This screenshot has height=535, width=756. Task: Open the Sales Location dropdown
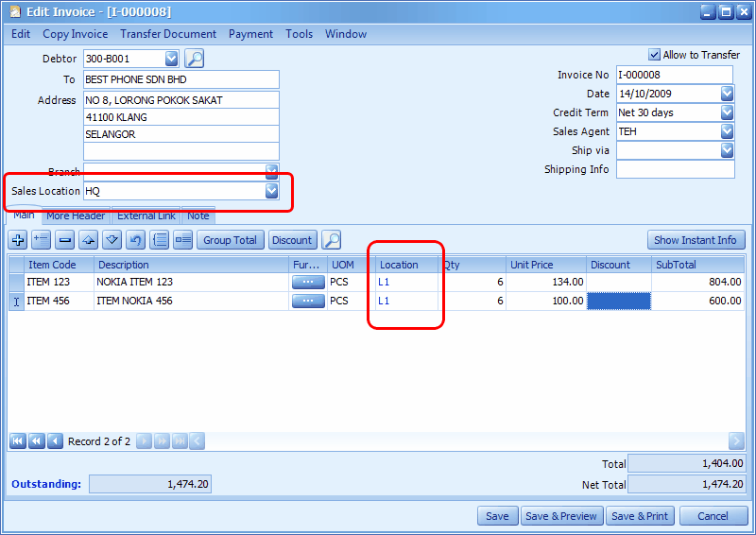(x=271, y=191)
